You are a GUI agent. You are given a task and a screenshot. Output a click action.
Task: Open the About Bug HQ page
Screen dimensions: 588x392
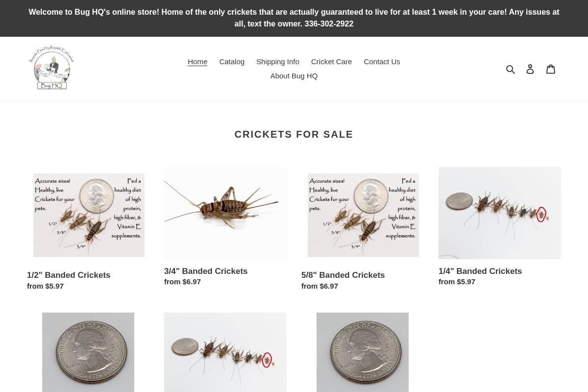(x=294, y=76)
